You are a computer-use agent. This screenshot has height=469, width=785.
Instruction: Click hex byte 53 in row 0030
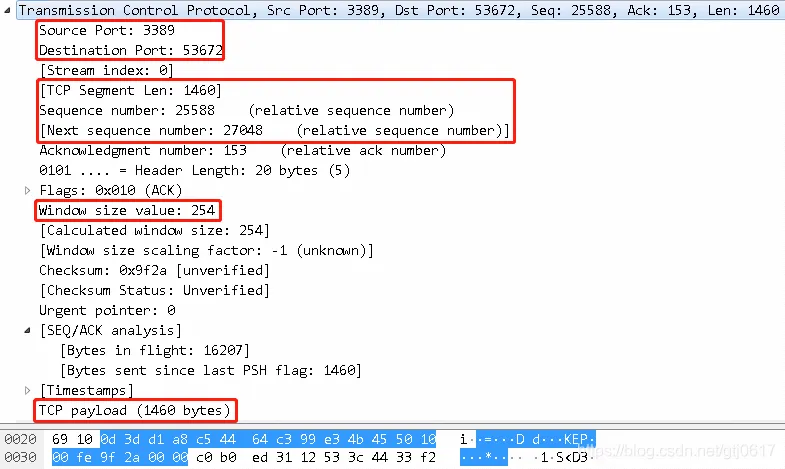332,457
